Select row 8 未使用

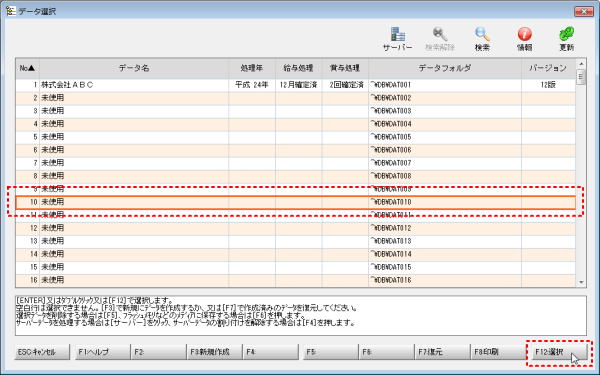point(295,176)
